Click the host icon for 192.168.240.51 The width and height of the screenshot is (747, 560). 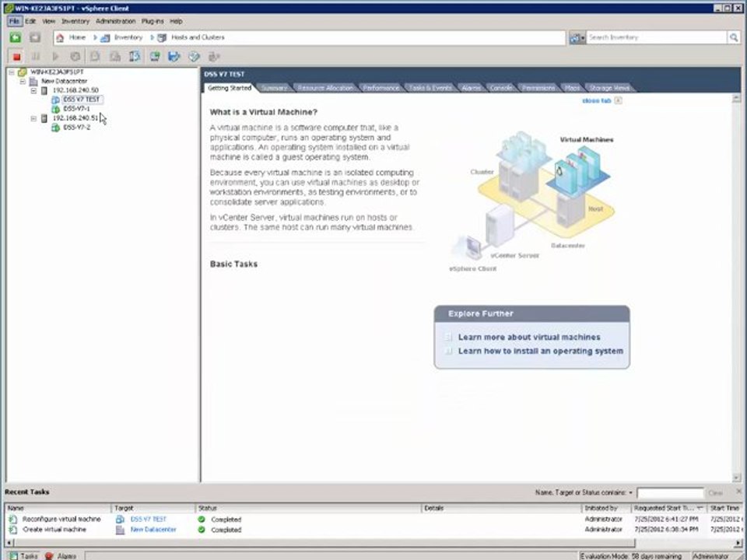[x=44, y=118]
